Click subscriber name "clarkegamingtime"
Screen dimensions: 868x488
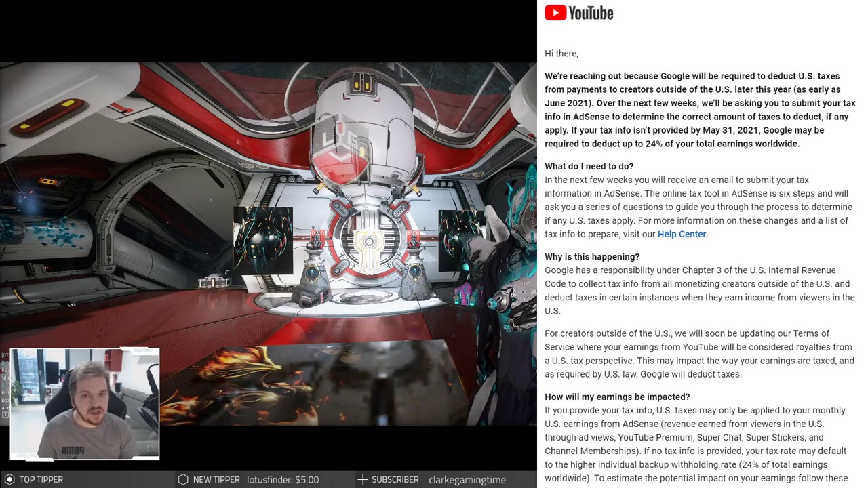coord(467,479)
